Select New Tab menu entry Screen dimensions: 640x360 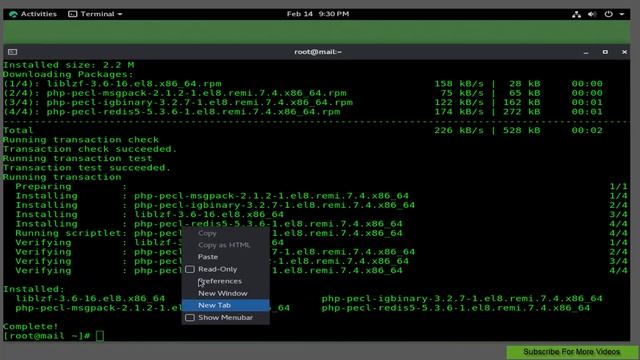(x=225, y=305)
